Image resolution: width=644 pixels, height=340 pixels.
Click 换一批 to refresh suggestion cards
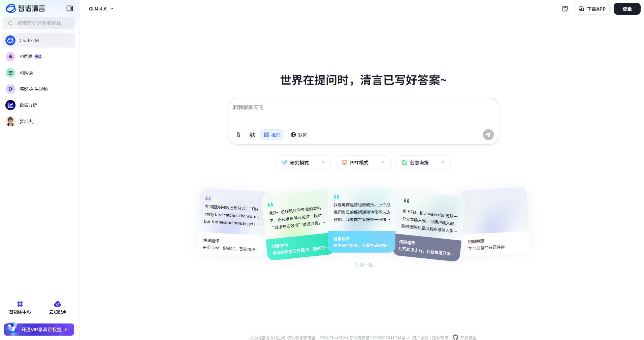pos(363,265)
